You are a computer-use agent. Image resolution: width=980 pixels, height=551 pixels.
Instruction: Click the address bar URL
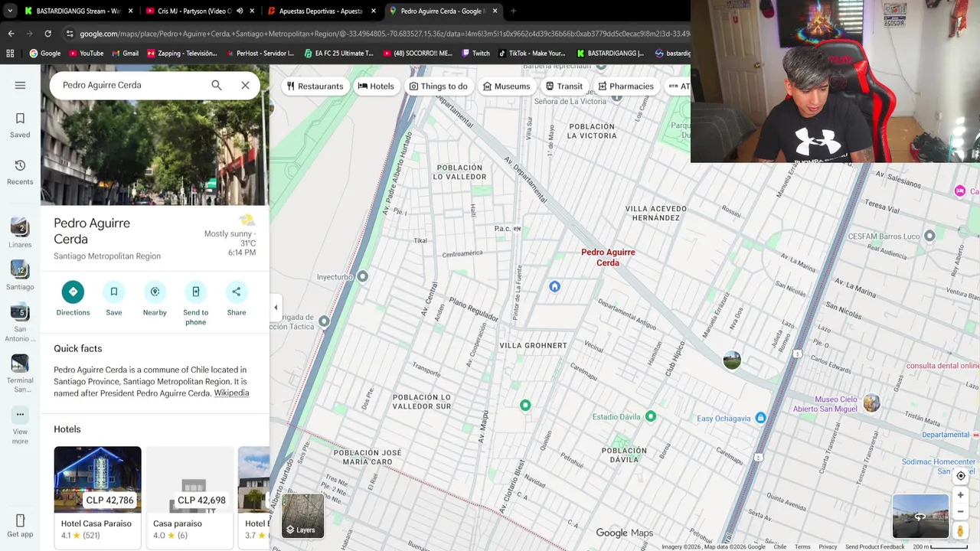pyautogui.click(x=383, y=34)
